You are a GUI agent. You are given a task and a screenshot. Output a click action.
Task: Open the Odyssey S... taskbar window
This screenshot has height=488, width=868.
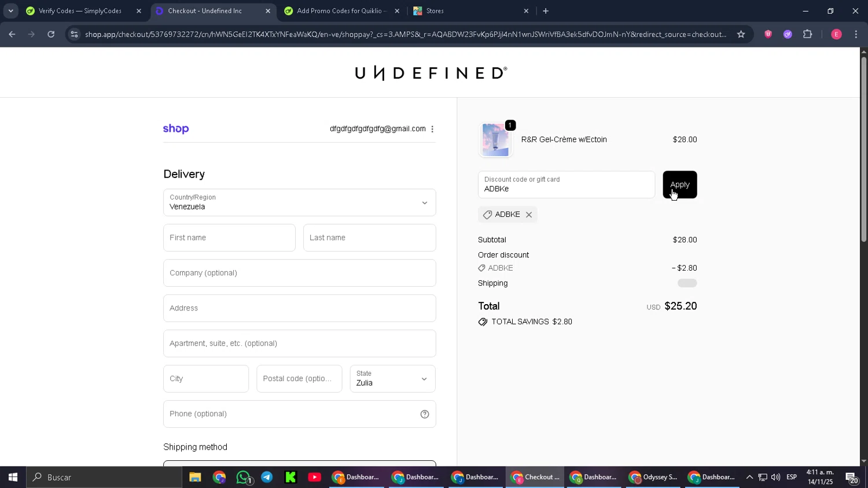point(654,477)
